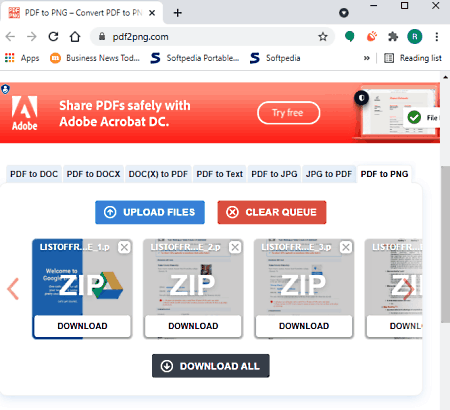Viewport: 450px width, 410px height.
Task: Remove the LISTOFFR...E_1.p file from queue
Action: click(x=124, y=247)
